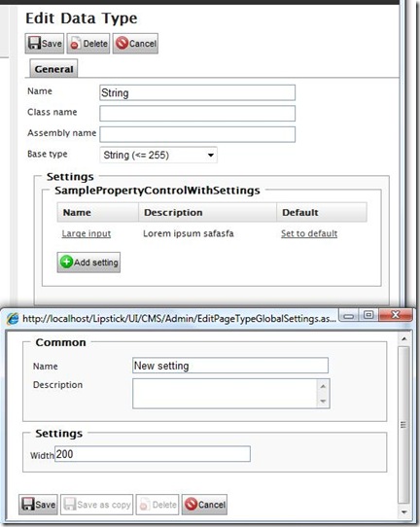Click the Width field showing 200
Viewport: 420px width, 527px height.
pos(153,454)
